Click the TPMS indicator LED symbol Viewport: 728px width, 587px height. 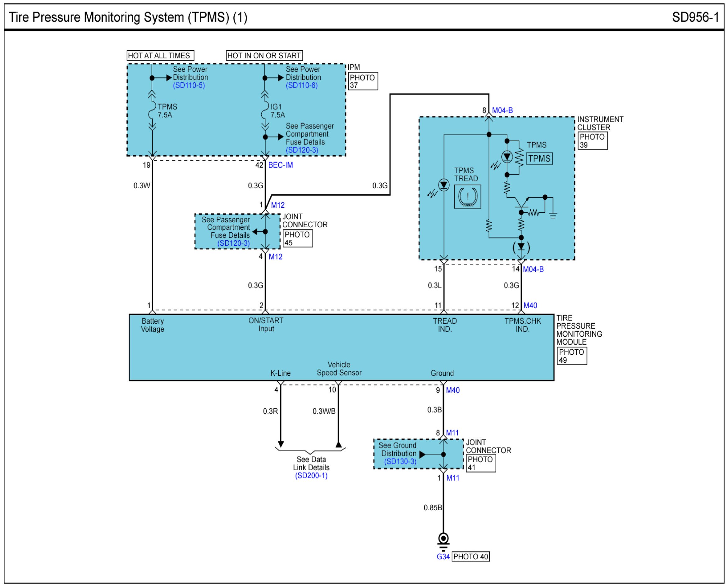(x=507, y=157)
